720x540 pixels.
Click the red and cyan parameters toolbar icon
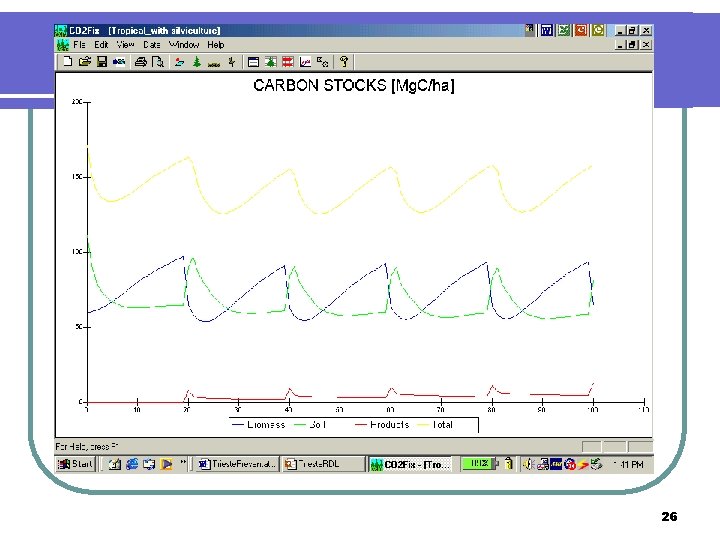[180, 62]
